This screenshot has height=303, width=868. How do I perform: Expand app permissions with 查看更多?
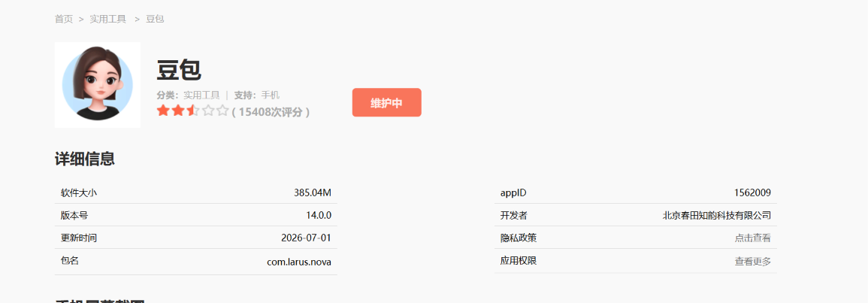[x=753, y=262]
